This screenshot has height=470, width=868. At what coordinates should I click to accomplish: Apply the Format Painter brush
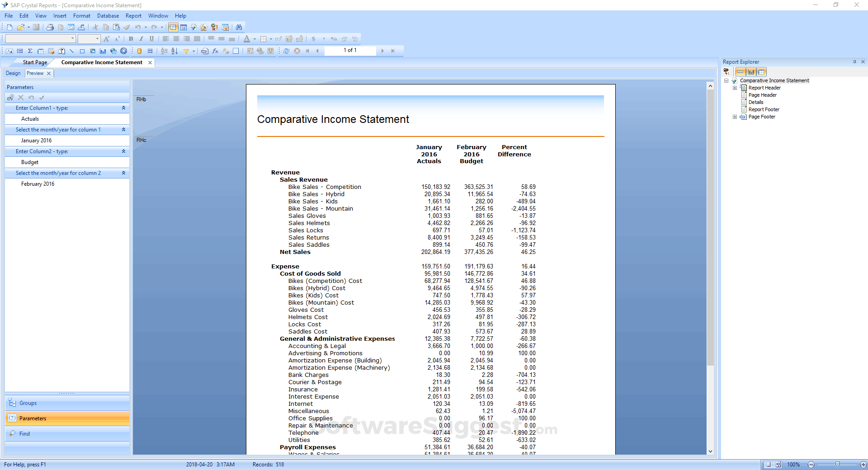point(127,27)
